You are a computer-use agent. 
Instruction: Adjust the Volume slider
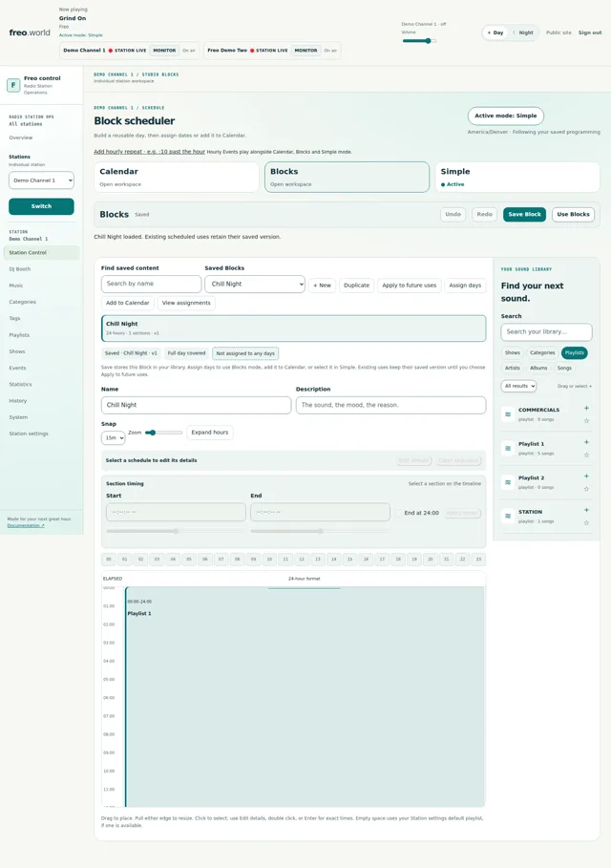[x=419, y=41]
